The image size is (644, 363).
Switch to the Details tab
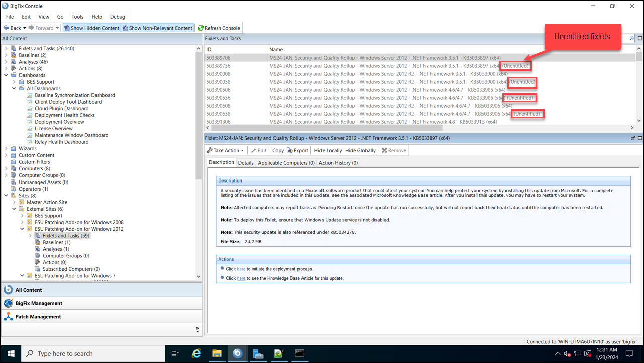coord(246,163)
